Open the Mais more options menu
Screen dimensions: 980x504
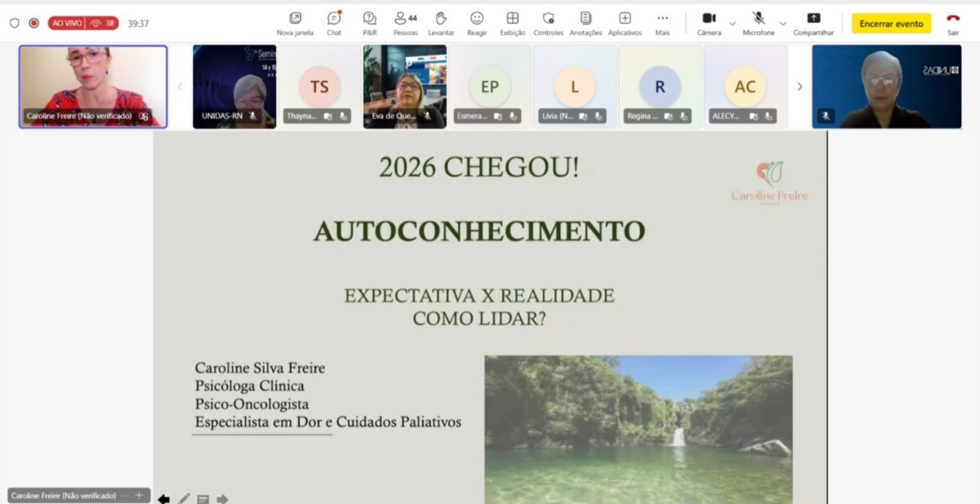[662, 23]
